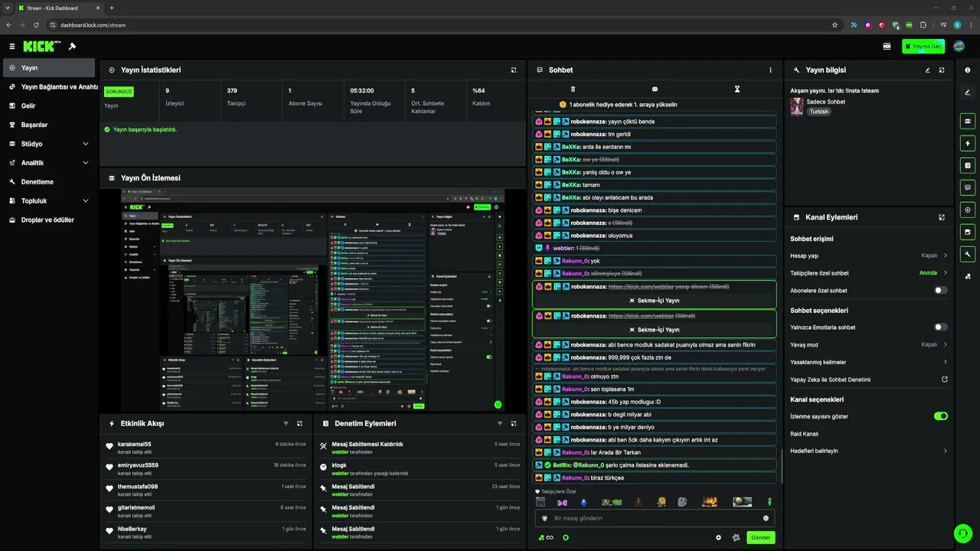The width and height of the screenshot is (980, 551).
Task: Toggle the moderation actions list icon in the right rail
Action: click(968, 165)
